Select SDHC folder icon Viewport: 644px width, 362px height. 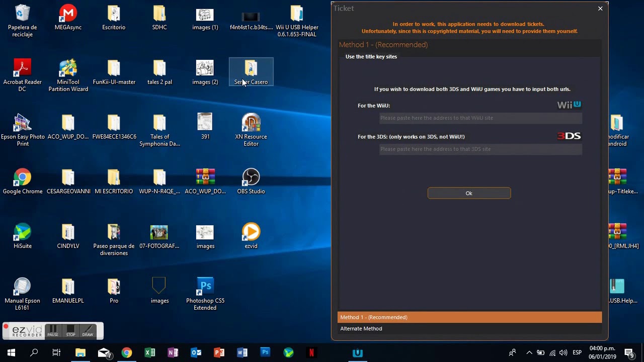[x=159, y=18]
